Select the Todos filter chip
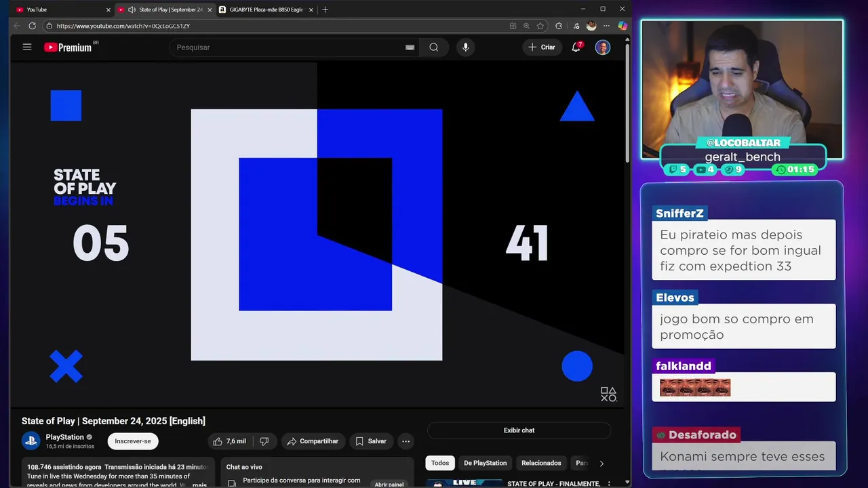 [x=440, y=463]
